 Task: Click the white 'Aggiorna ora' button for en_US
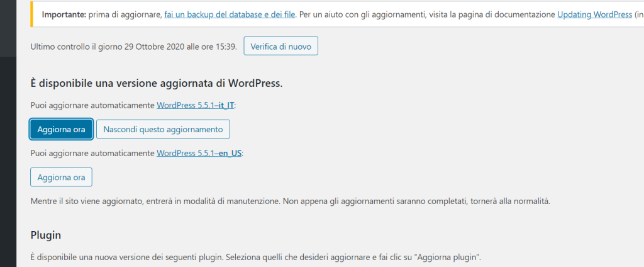[62, 178]
